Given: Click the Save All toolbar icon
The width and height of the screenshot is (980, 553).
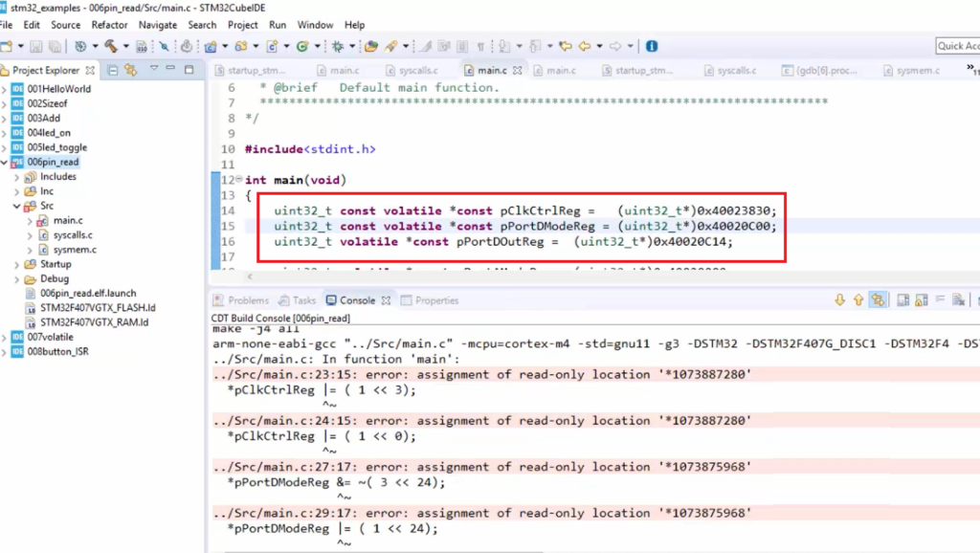Looking at the screenshot, I should pyautogui.click(x=55, y=46).
